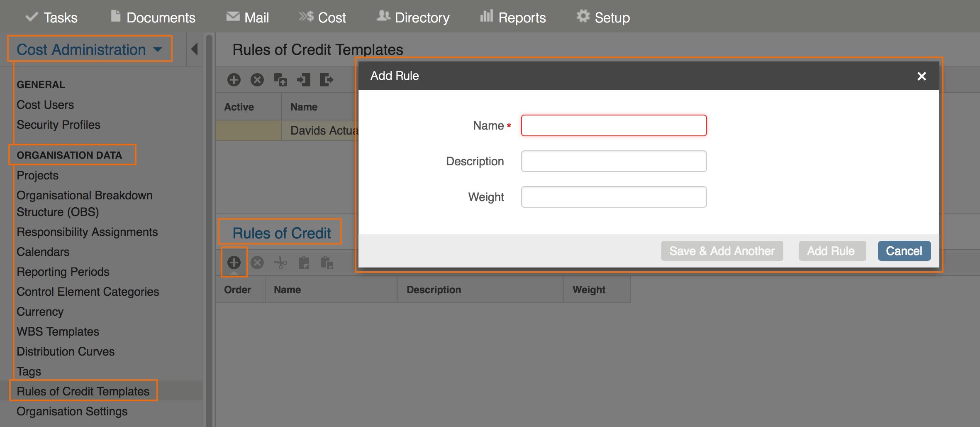980x427 pixels.
Task: Click the Name input field
Action: tap(614, 125)
